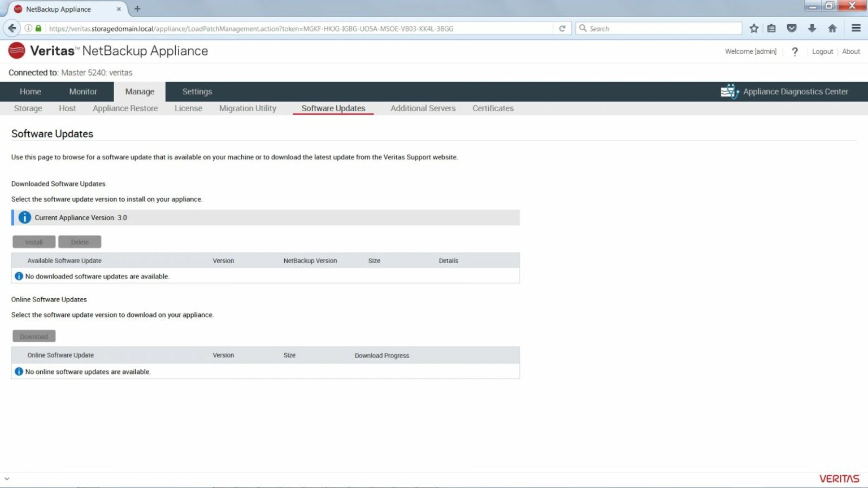This screenshot has height=488, width=868.
Task: Switch to the Monitor tab
Action: (x=83, y=91)
